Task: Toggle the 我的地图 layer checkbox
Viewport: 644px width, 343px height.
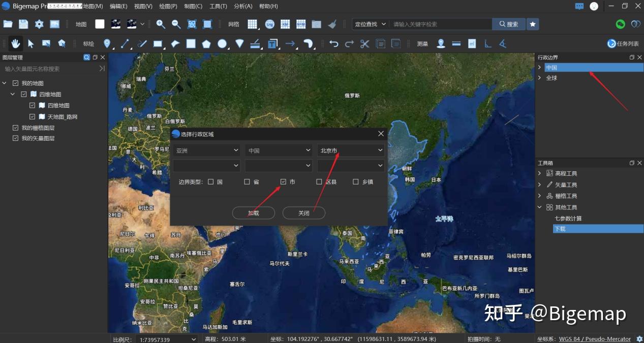Action: [x=15, y=83]
